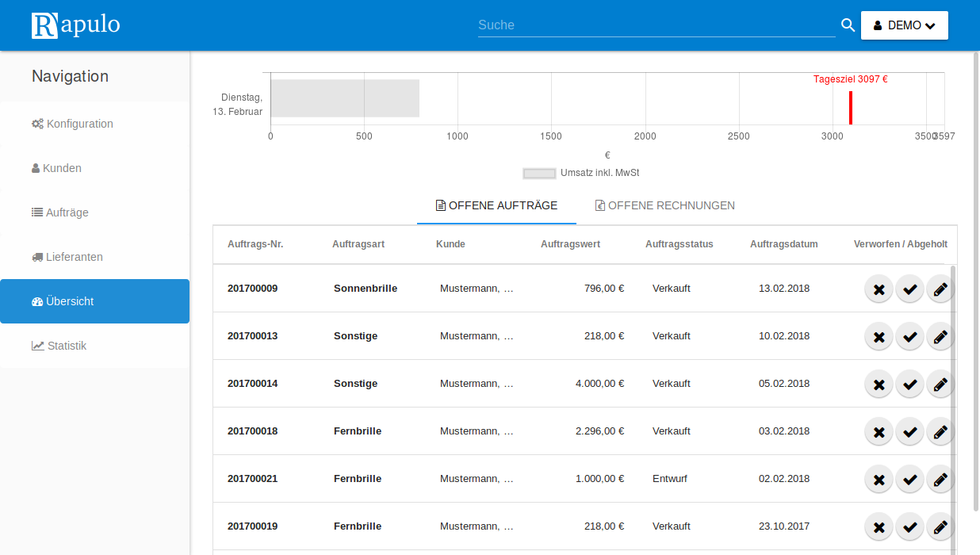The image size is (980, 555).
Task: Open order number 201700018
Action: click(252, 431)
